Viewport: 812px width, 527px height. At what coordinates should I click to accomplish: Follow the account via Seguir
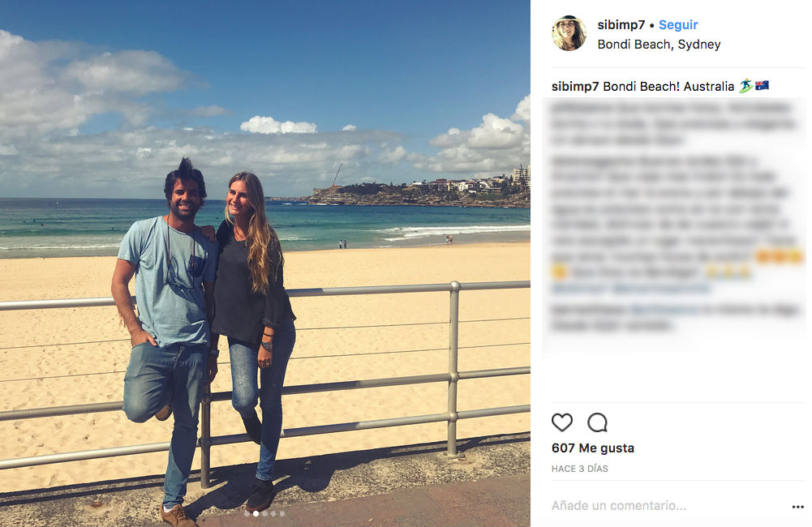(678, 25)
